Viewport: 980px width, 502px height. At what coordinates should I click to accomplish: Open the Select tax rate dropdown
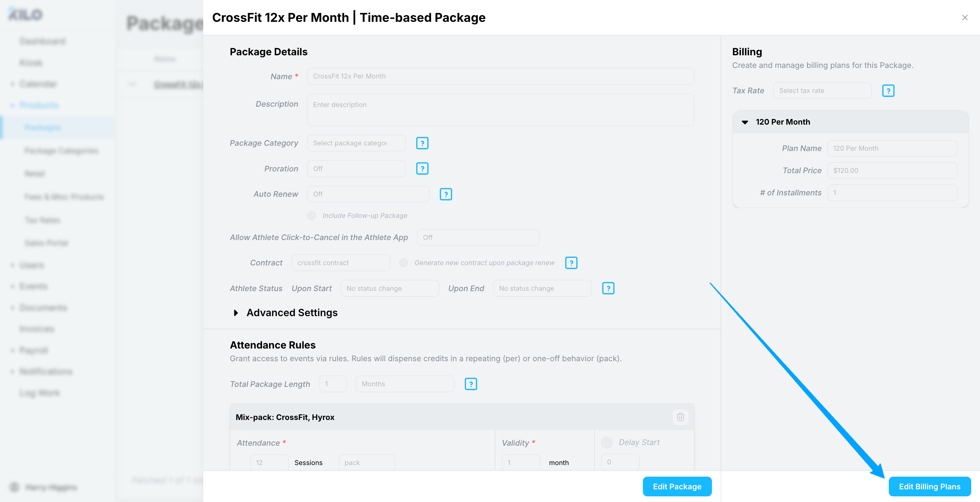tap(822, 90)
